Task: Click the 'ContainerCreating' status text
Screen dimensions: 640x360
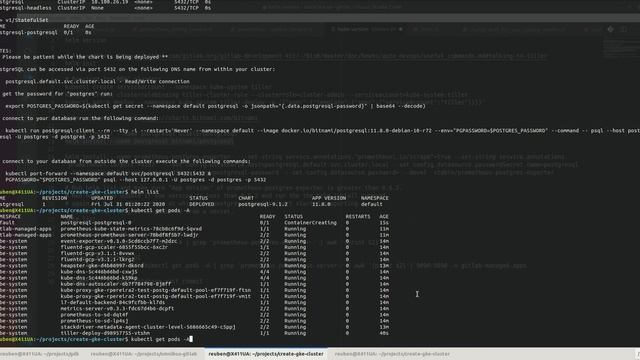Action: pos(311,223)
